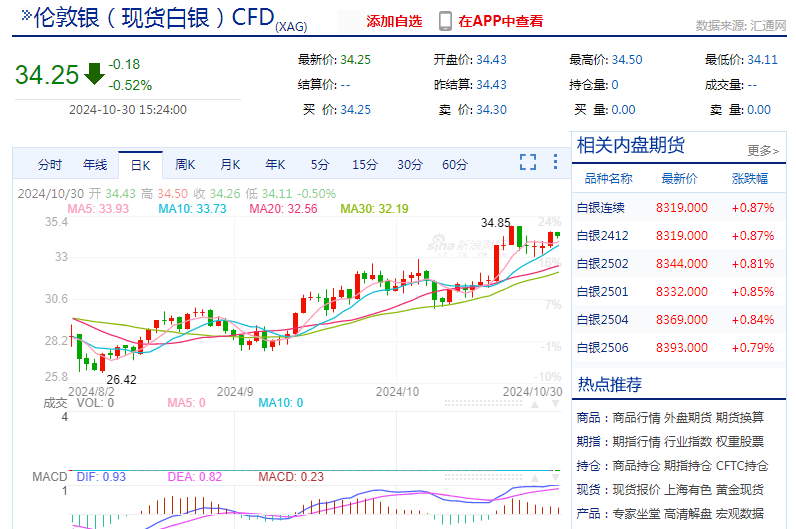Click down triangle in volume panel
Screen dimensions: 796x529
(x=555, y=404)
